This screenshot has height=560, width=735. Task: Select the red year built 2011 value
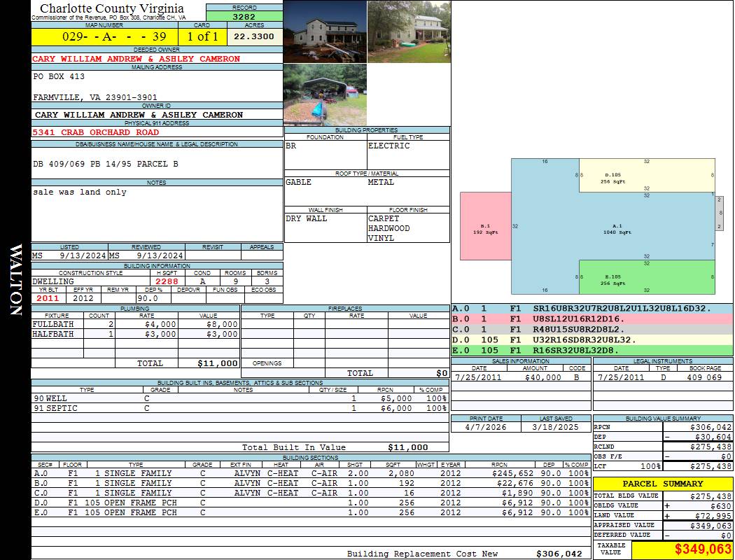click(48, 298)
